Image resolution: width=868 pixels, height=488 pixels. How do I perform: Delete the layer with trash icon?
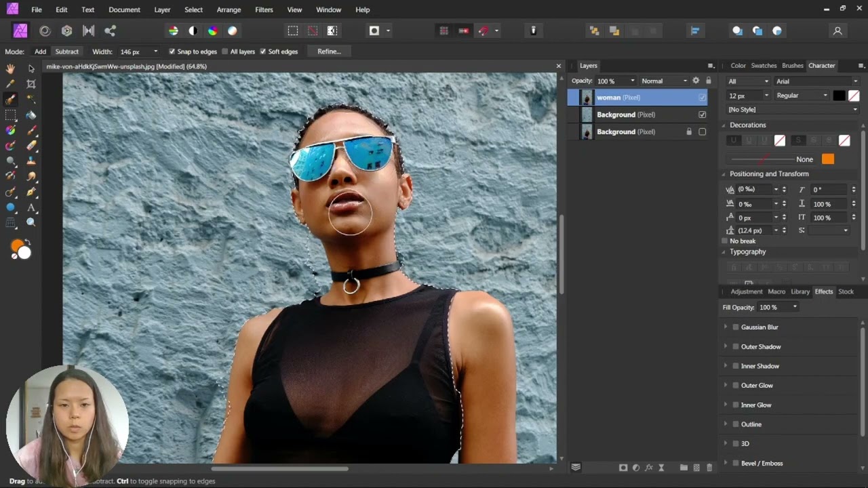click(x=710, y=468)
